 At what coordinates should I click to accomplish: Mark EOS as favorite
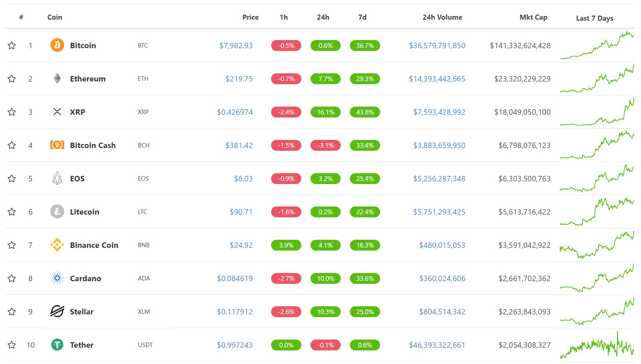[12, 178]
